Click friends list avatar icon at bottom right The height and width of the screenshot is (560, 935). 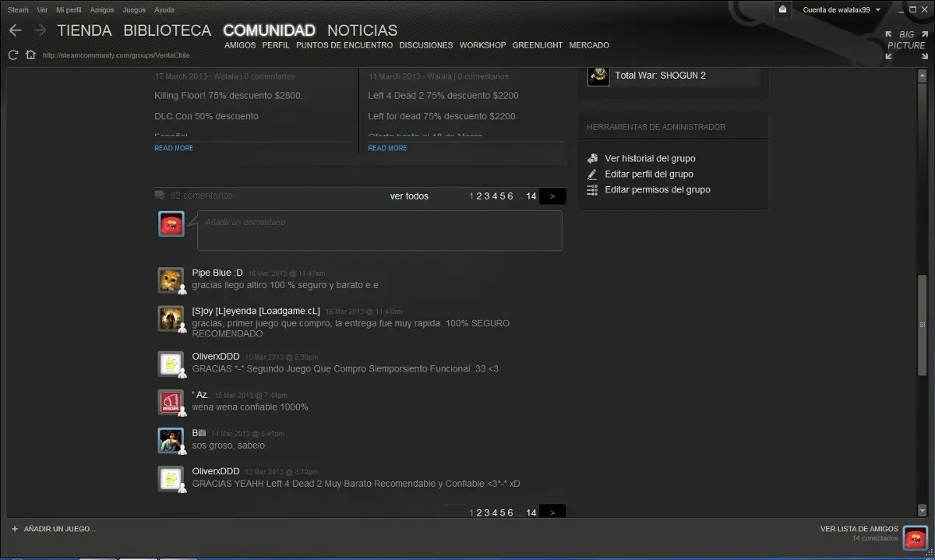coord(915,537)
